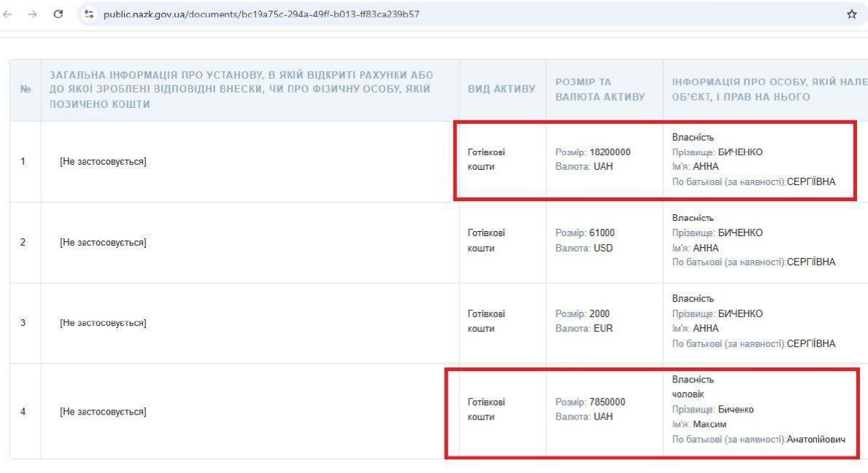The height and width of the screenshot is (473, 868).
Task: Reload the page with the refresh icon
Action: point(58,14)
